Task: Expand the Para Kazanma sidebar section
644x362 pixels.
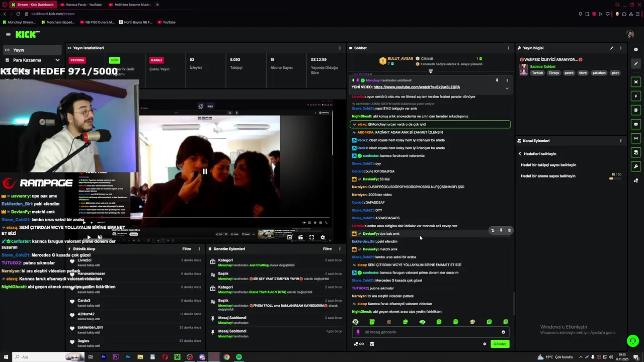Action: click(33, 60)
